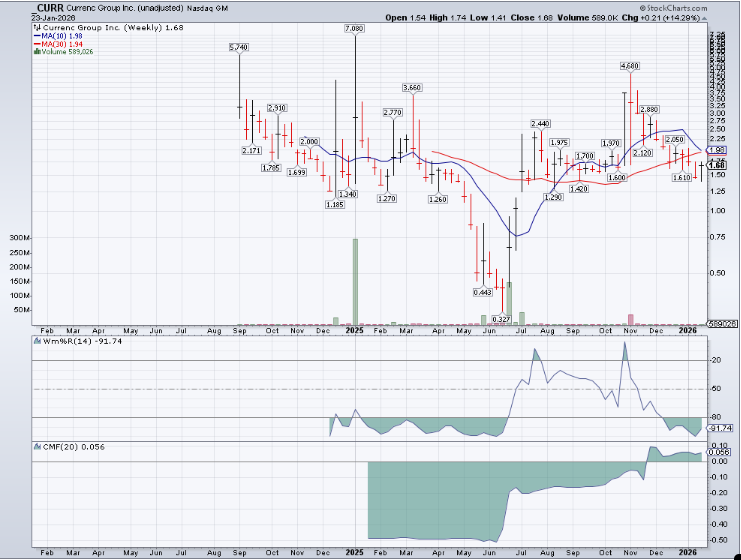Click the 4.680 November high annotation
Viewport: 741px width, 560px height.
pos(629,66)
